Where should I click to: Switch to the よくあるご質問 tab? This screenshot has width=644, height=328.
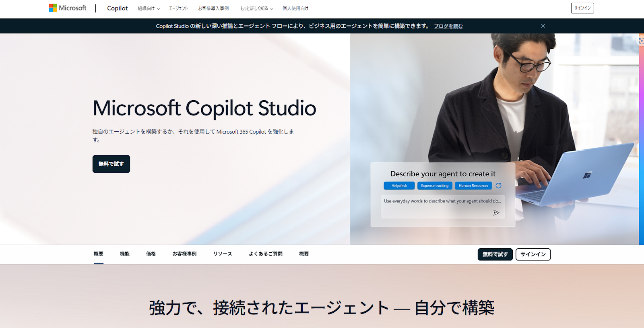pos(266,254)
